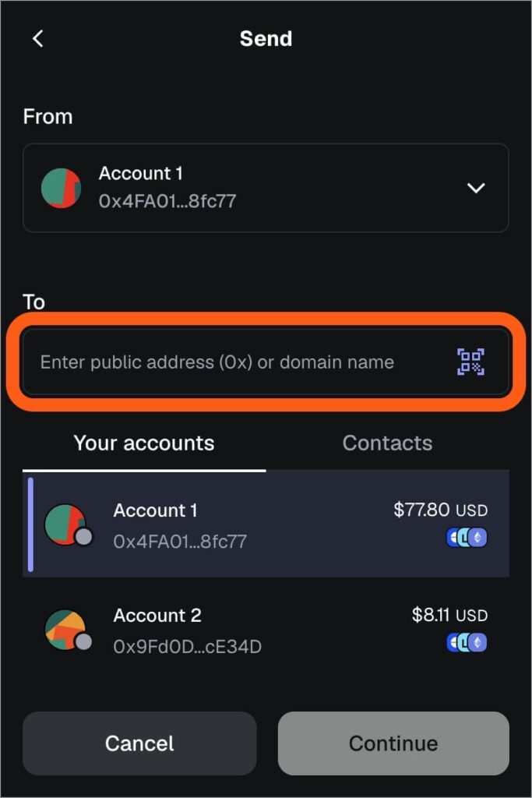The height and width of the screenshot is (798, 532).
Task: Select the Your accounts tab
Action: tap(143, 443)
